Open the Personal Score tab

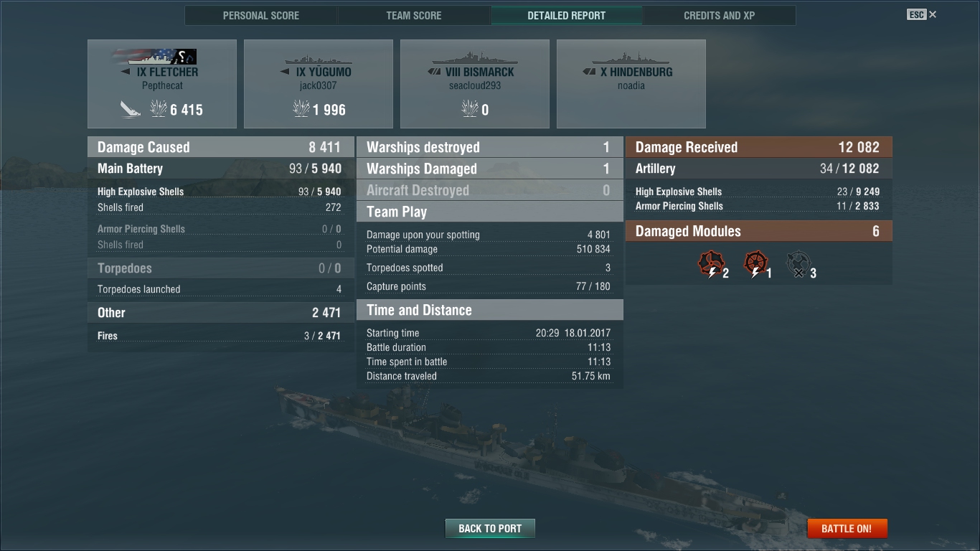pyautogui.click(x=261, y=15)
